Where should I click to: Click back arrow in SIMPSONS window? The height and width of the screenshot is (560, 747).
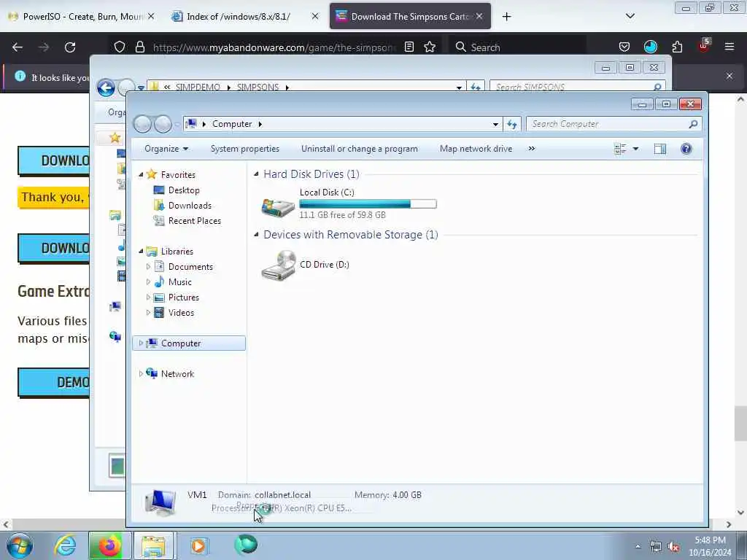pyautogui.click(x=106, y=87)
